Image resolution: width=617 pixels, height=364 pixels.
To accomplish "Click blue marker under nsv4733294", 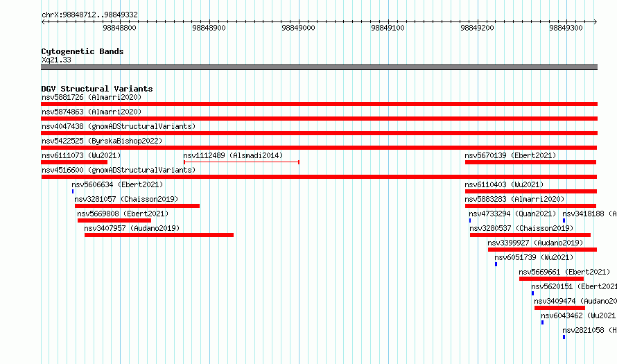I will [x=470, y=220].
